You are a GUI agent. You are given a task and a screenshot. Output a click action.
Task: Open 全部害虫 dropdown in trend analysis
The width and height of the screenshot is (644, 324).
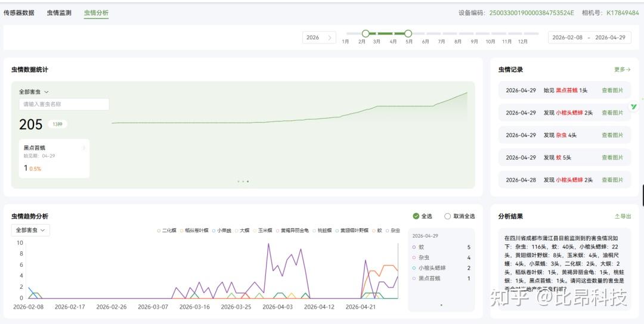(30, 230)
